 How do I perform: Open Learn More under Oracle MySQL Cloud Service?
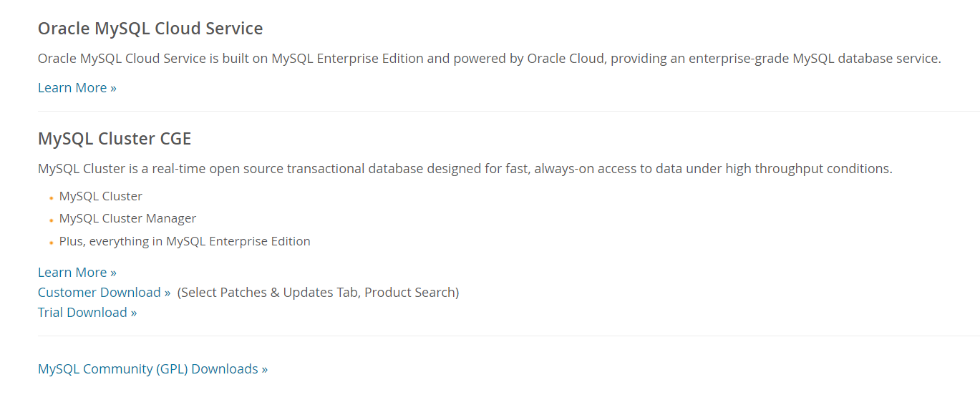click(77, 88)
